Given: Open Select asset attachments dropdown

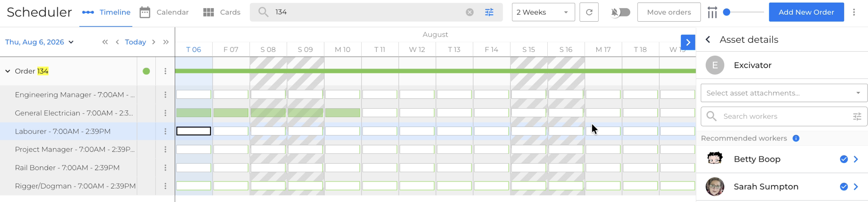Looking at the screenshot, I should tap(784, 93).
